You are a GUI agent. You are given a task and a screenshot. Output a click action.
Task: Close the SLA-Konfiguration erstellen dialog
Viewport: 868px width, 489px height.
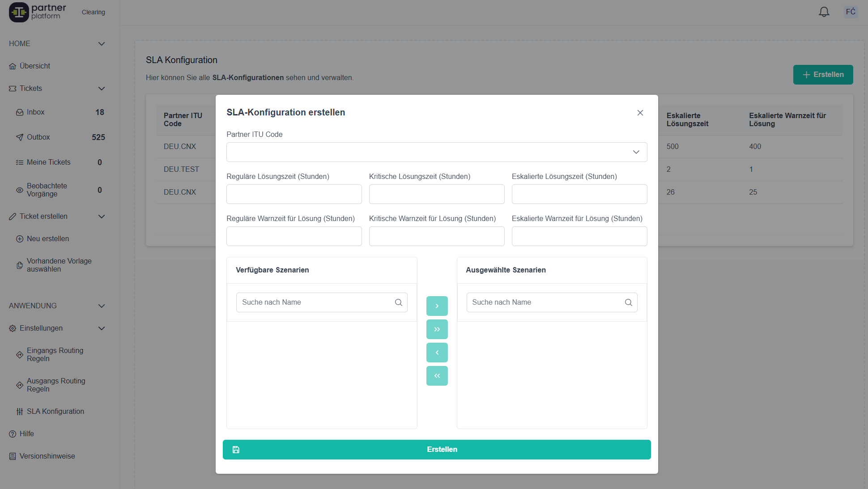point(640,113)
